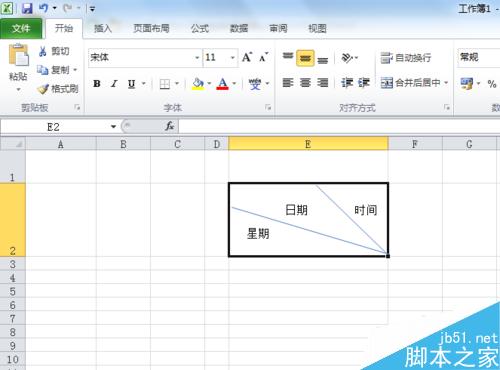Viewport: 500px width, 370px height.
Task: Click the increase indent icon
Action: click(364, 82)
